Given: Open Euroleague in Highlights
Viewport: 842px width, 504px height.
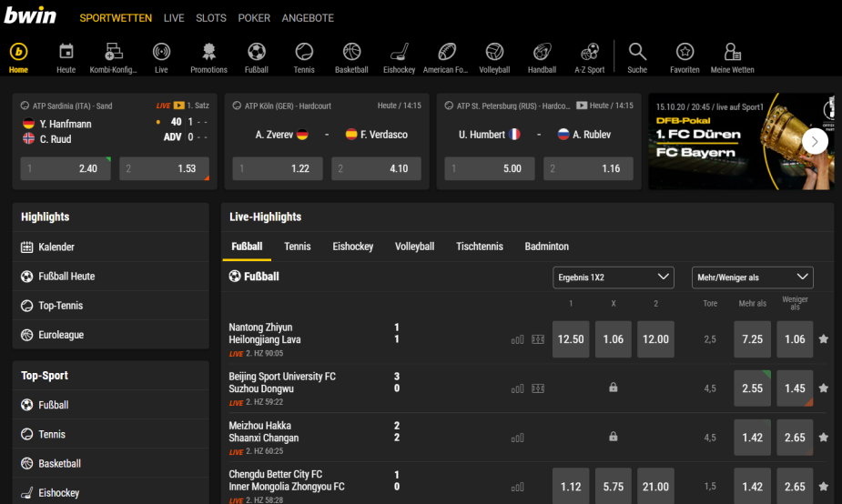Looking at the screenshot, I should 111,335.
